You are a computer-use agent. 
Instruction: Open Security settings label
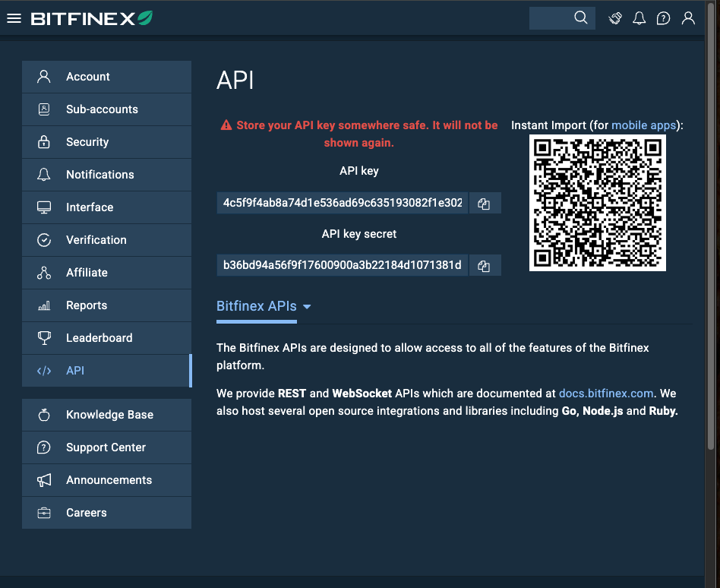coord(87,142)
